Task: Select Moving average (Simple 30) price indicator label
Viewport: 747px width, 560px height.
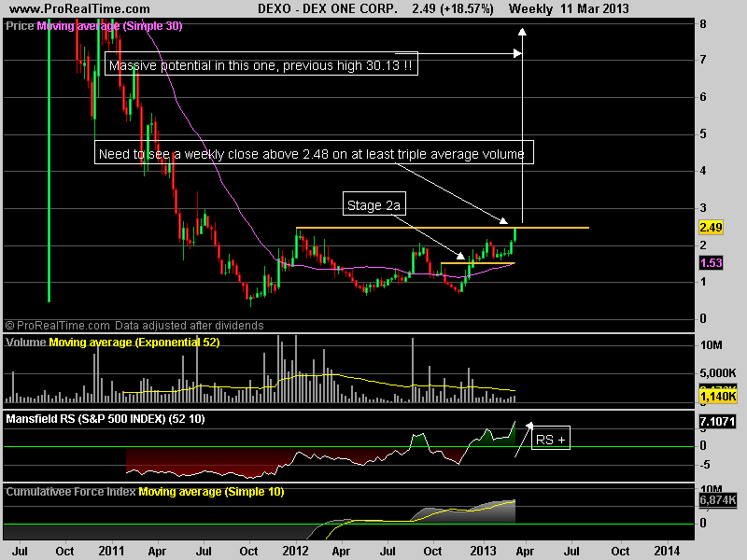Action: pos(109,26)
